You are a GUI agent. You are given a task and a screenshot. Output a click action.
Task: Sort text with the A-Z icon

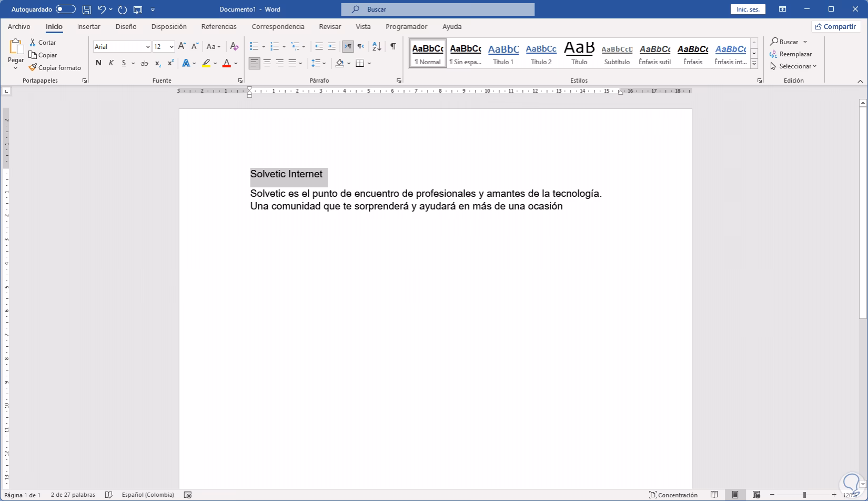coord(377,46)
